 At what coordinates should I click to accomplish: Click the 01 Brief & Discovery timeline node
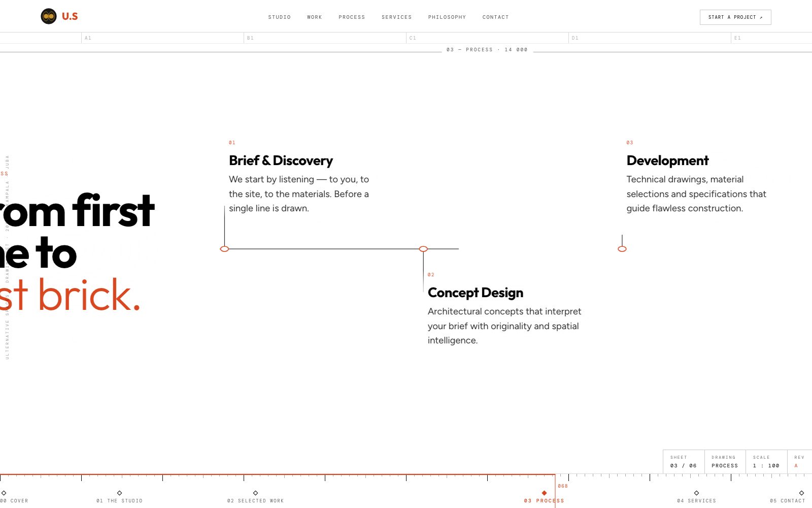click(224, 249)
